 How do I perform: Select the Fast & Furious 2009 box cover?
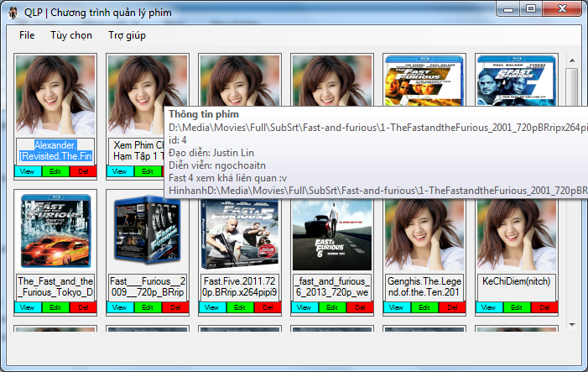click(148, 230)
